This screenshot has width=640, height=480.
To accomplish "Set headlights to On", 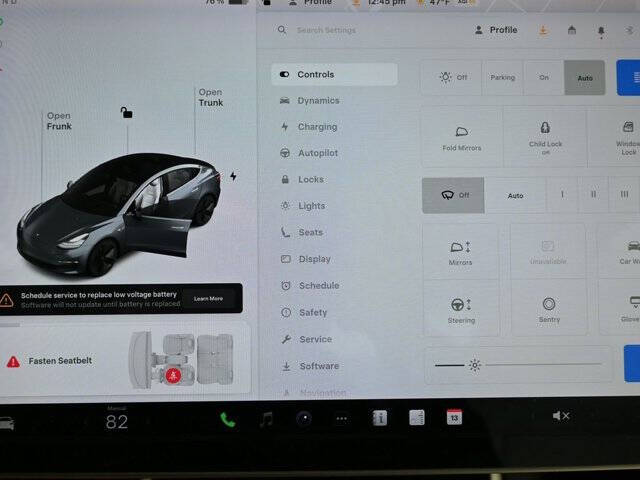I will [544, 77].
